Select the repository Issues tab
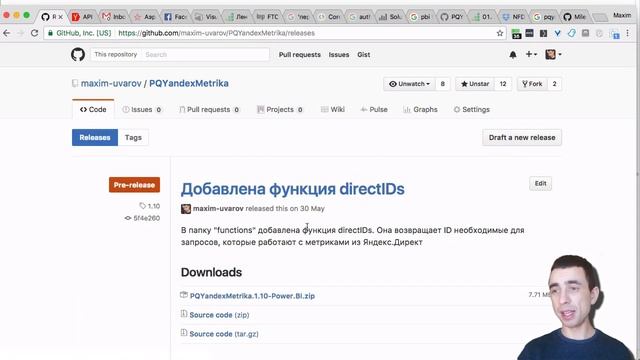640x360 pixels. (x=142, y=109)
